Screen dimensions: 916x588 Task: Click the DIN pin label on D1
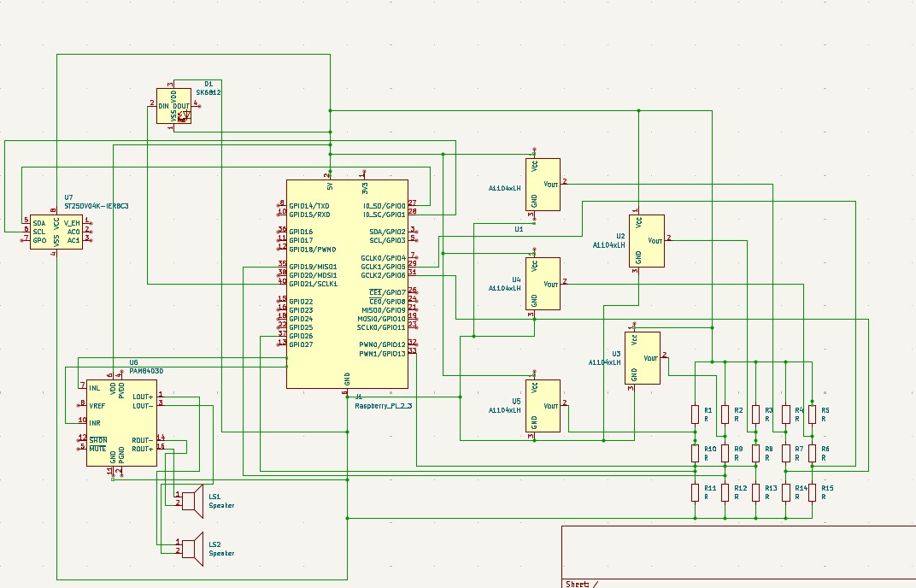click(x=163, y=106)
